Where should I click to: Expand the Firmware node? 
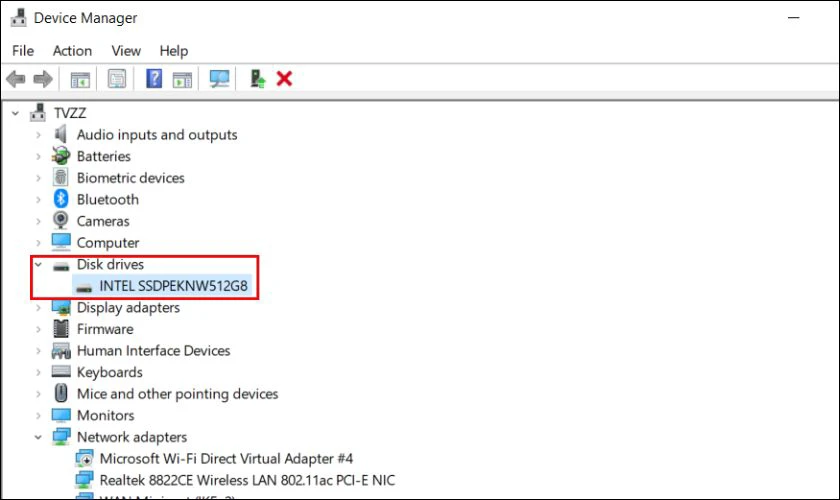[x=38, y=329]
